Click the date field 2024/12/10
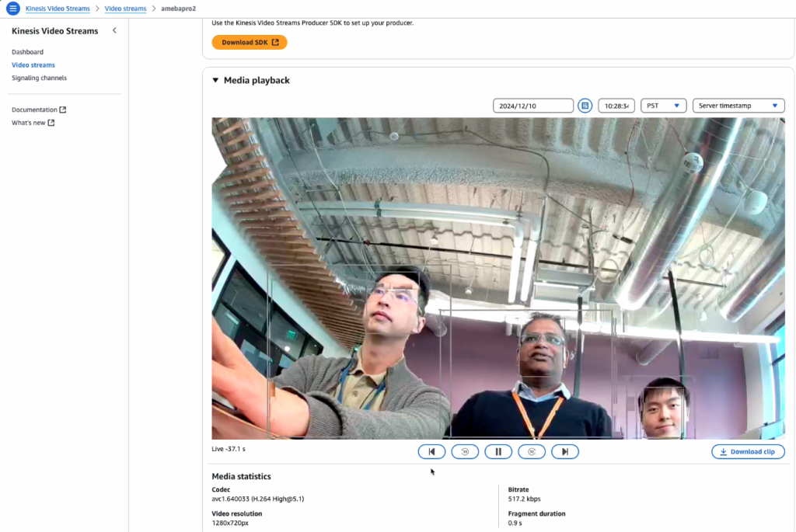This screenshot has width=796, height=532. click(533, 106)
